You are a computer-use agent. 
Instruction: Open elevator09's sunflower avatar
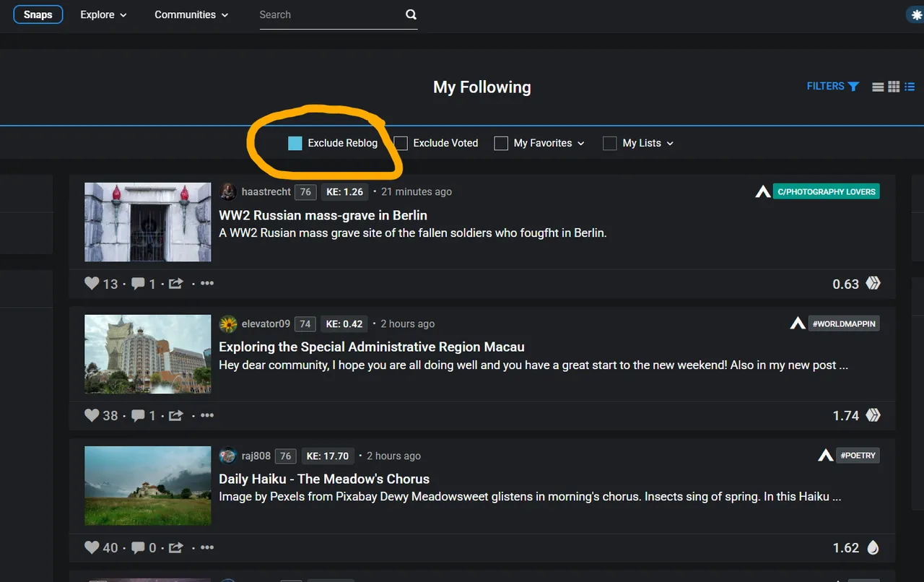(x=228, y=323)
